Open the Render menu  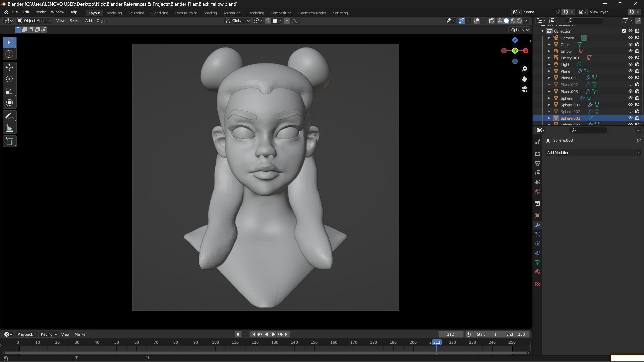pos(40,12)
